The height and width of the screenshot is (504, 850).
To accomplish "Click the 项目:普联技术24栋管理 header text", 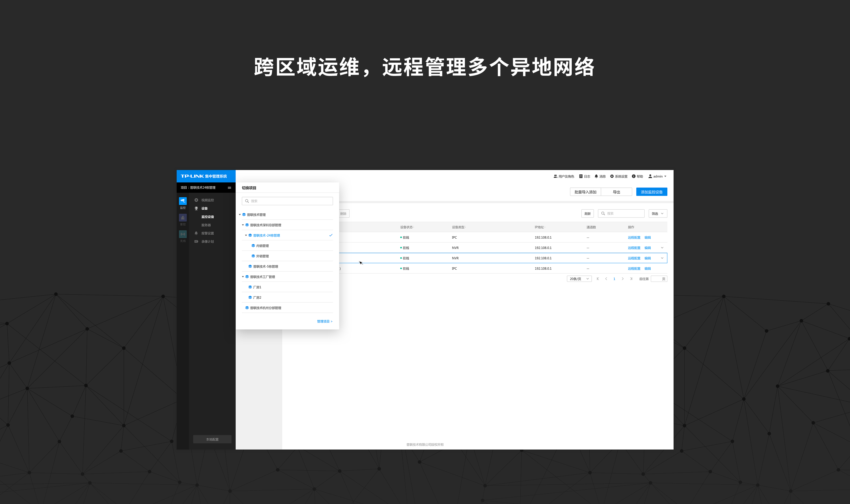I will click(198, 188).
